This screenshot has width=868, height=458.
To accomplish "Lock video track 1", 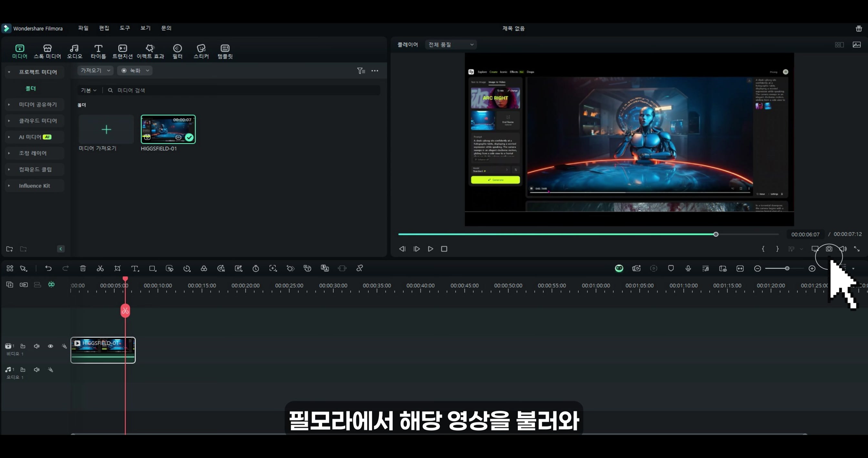I will [x=23, y=346].
